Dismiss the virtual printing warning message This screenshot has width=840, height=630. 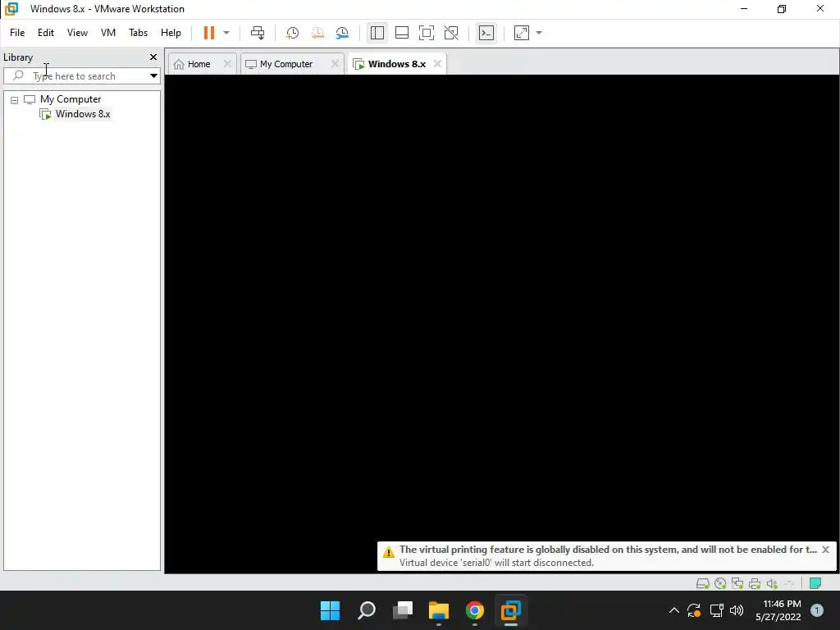(x=825, y=550)
